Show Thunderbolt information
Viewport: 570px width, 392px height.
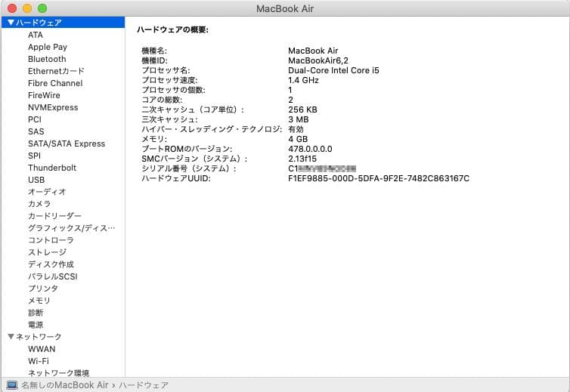[52, 168]
